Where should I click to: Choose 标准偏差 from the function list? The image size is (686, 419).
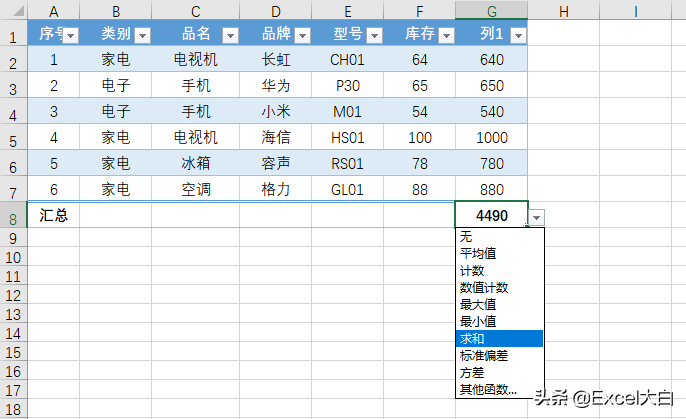(x=499, y=356)
